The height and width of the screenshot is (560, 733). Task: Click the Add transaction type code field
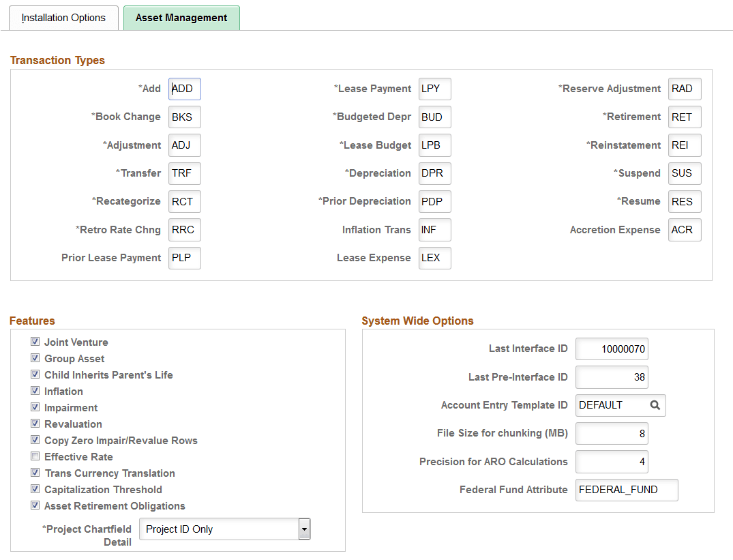coord(184,89)
